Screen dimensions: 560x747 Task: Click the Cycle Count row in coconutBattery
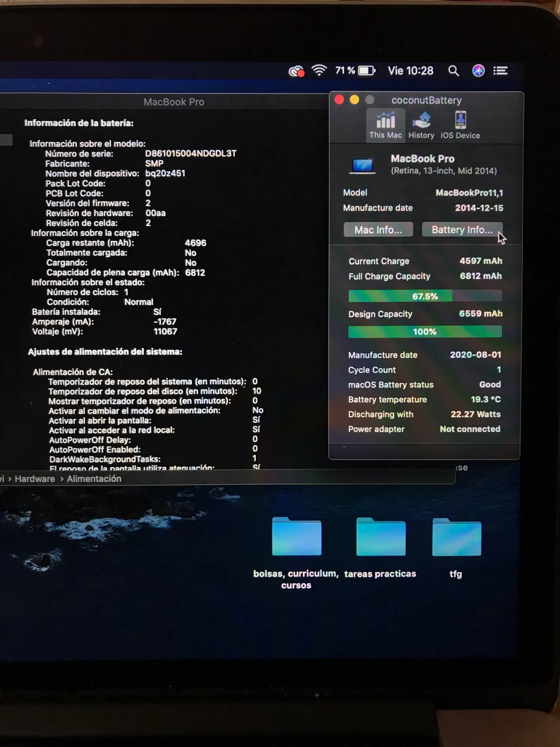point(425,370)
